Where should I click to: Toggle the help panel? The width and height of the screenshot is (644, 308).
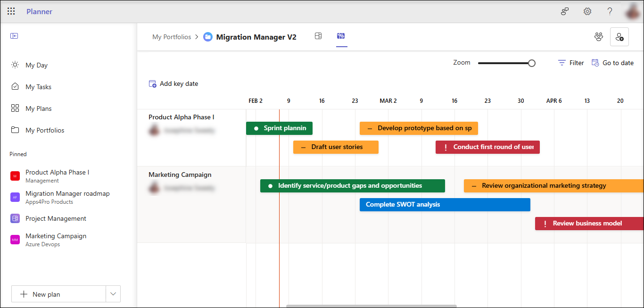tap(609, 11)
